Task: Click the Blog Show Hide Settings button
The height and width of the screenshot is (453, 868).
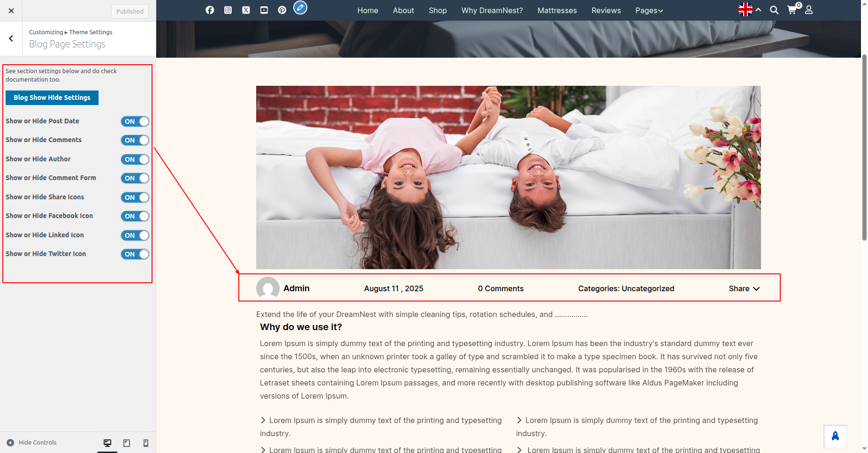Action: click(52, 98)
